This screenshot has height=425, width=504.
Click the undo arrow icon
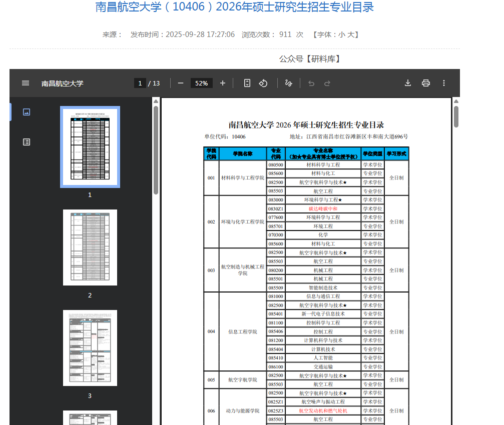coord(311,83)
